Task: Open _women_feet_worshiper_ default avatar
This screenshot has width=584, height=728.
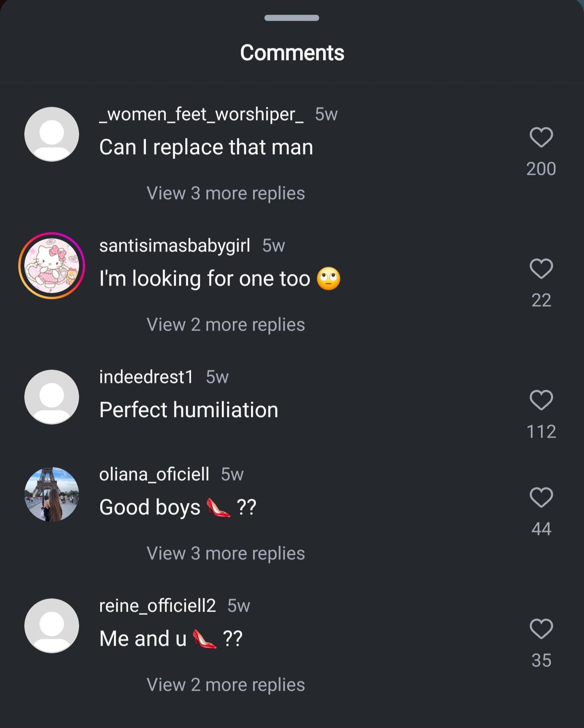Action: 52,134
